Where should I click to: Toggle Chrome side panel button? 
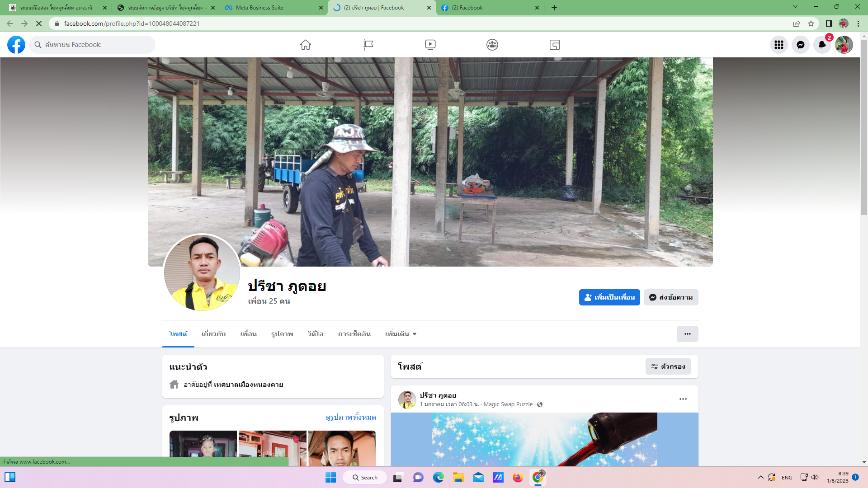[829, 23]
